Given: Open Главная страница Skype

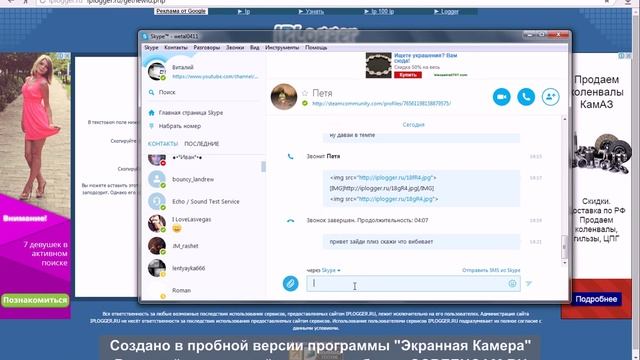Looking at the screenshot, I should tap(191, 113).
